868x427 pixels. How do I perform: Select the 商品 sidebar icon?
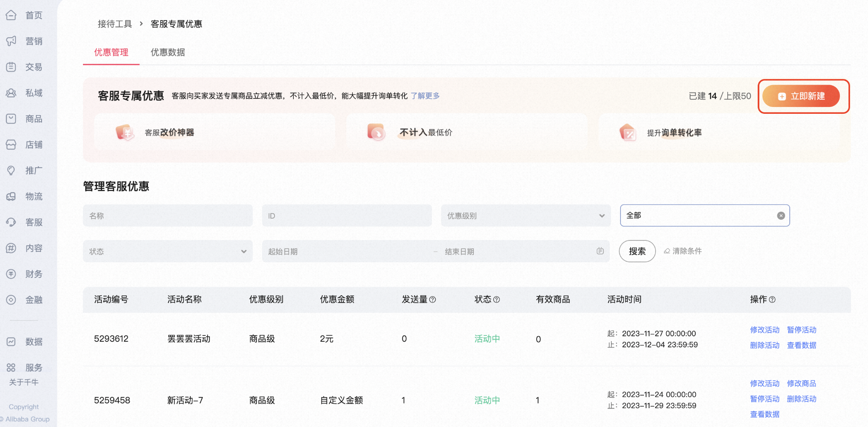point(11,119)
